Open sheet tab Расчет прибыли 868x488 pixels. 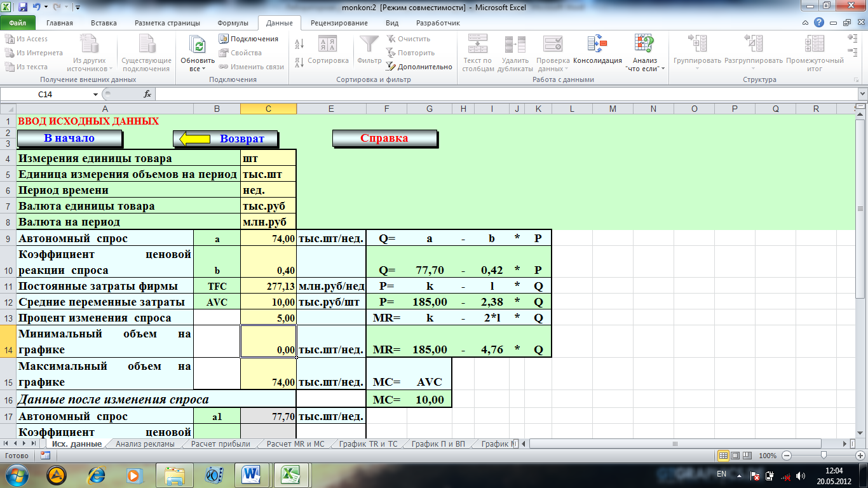[220, 444]
